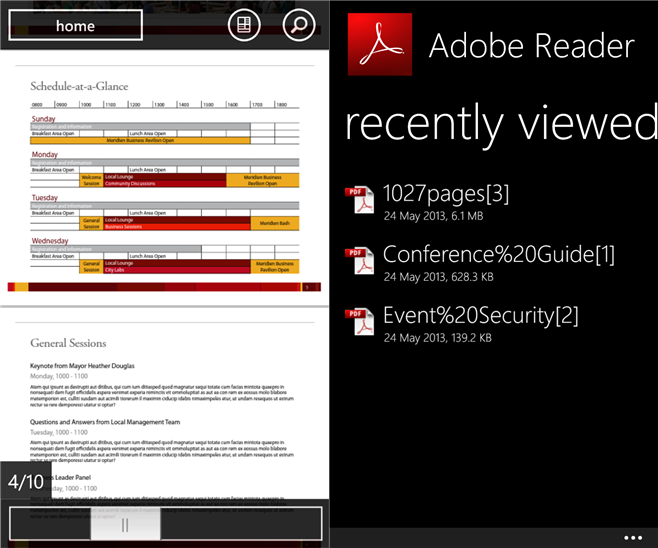Viewport: 658px width, 548px height.
Task: Click '24 May 2013, 628.3 KB' details
Action: [439, 277]
